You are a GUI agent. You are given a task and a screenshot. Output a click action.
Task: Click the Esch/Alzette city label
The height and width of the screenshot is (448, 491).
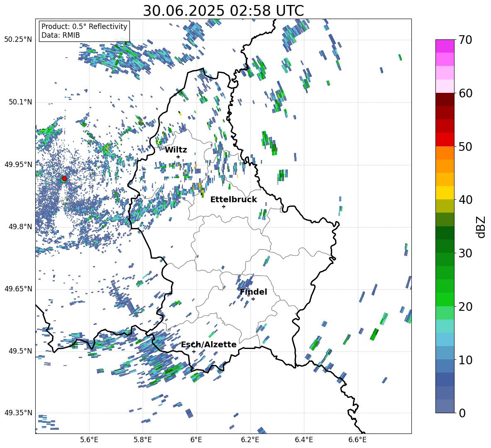coord(209,344)
